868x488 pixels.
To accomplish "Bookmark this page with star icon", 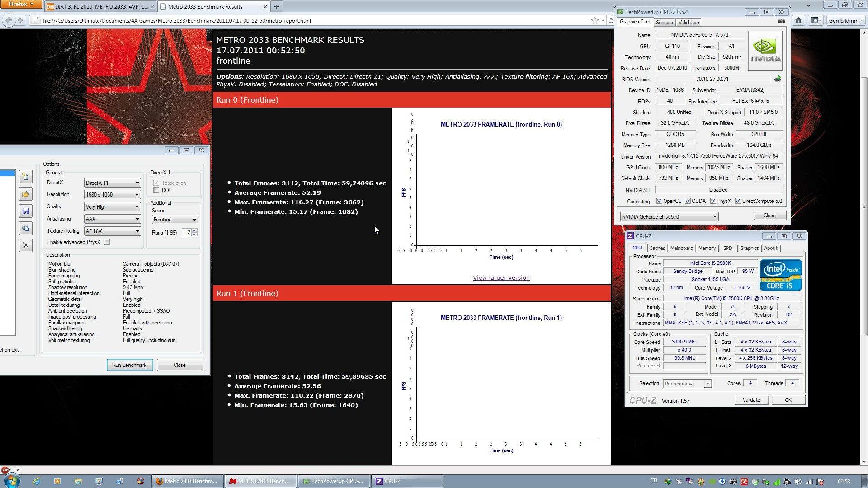I will pyautogui.click(x=594, y=20).
